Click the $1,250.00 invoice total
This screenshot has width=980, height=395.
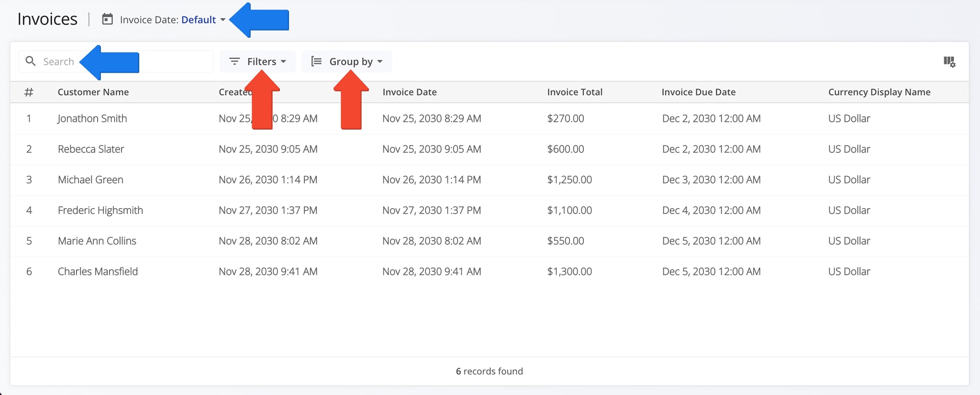coord(569,179)
